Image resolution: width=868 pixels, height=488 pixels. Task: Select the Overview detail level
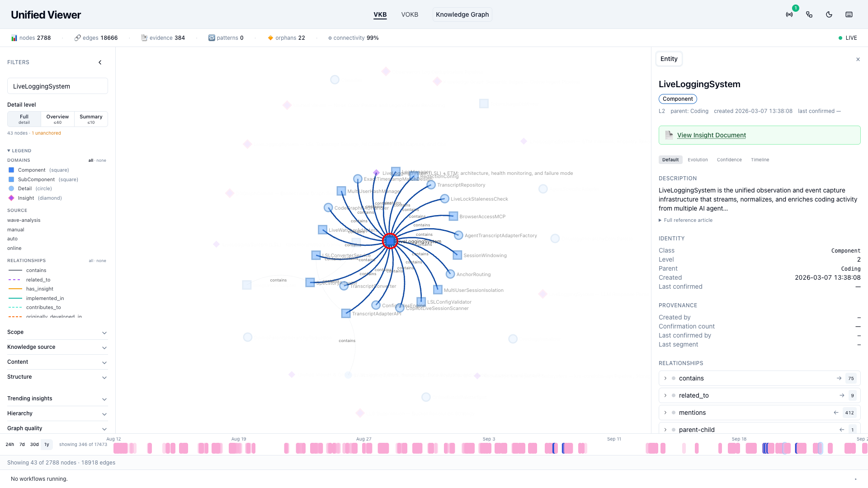tap(57, 119)
